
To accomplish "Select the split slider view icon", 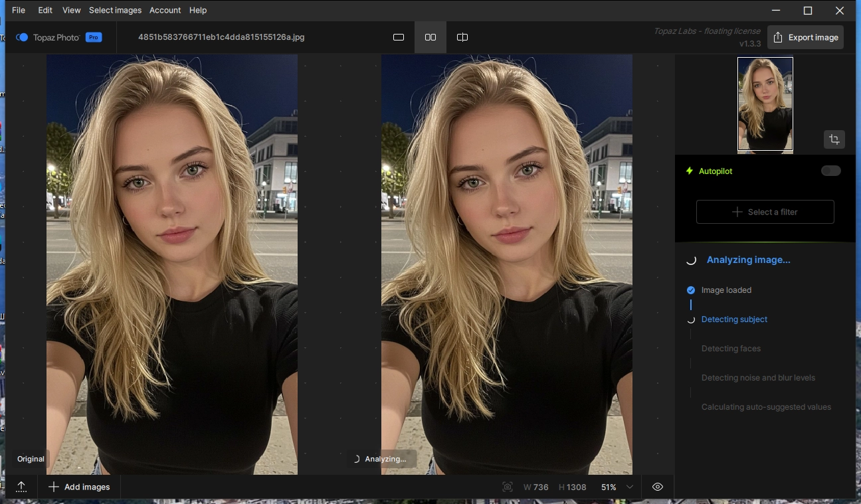I will pyautogui.click(x=462, y=37).
